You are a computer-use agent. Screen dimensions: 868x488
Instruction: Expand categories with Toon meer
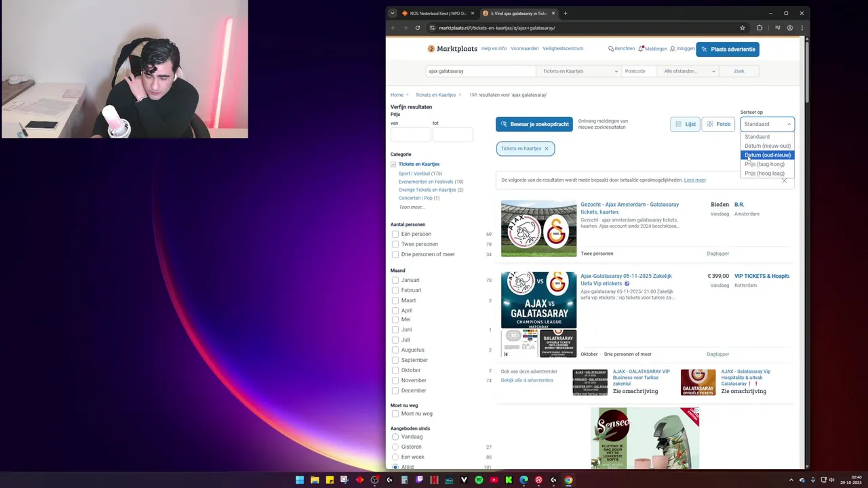tap(411, 207)
